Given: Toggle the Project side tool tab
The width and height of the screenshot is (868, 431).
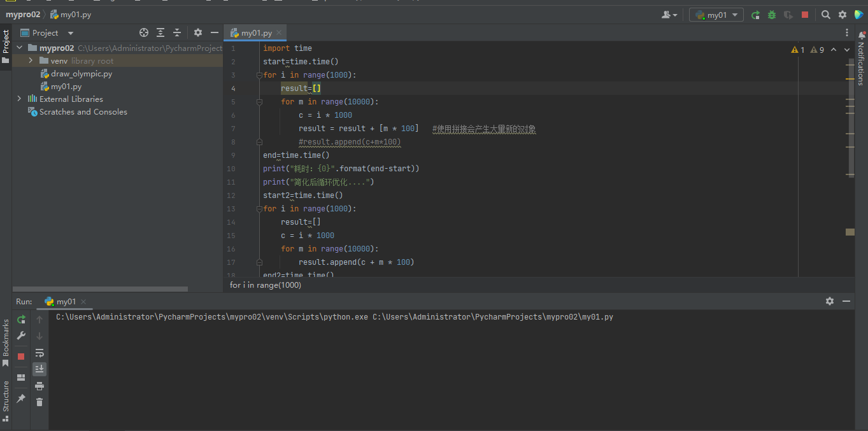Looking at the screenshot, I should tap(6, 46).
